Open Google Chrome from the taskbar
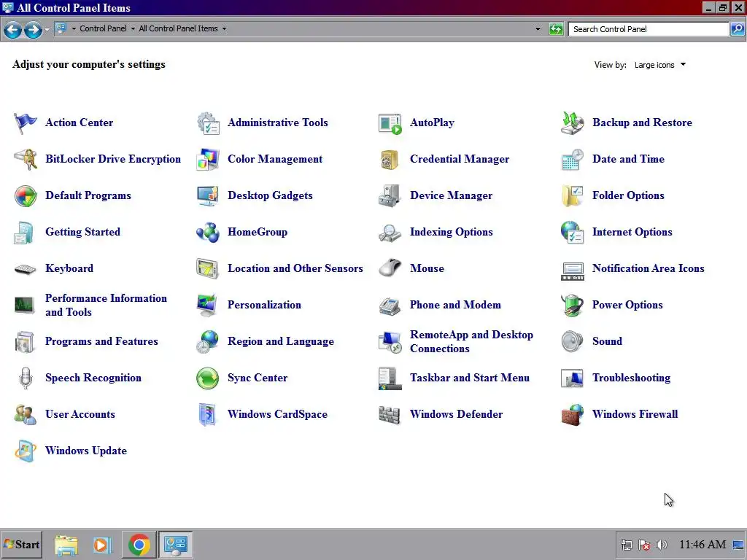Screen dimensions: 747x560 pyautogui.click(x=139, y=545)
